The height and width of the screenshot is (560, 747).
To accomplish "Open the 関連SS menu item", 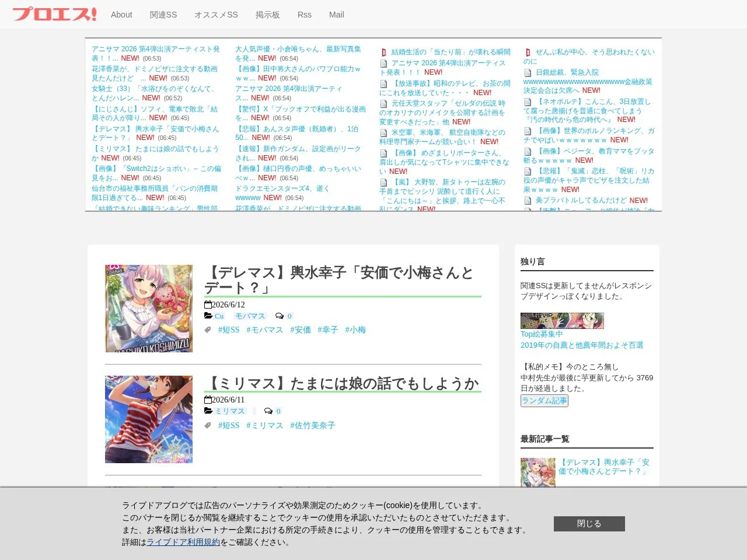I will pos(163,15).
